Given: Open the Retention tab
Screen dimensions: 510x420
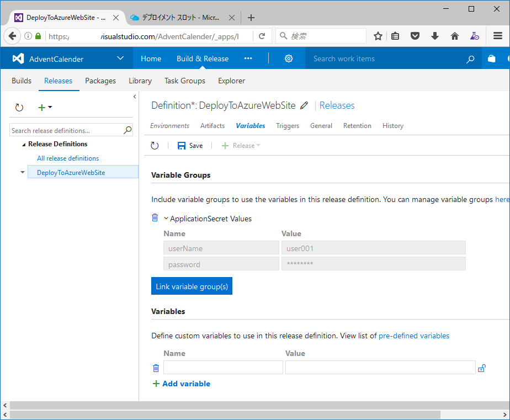Looking at the screenshot, I should 357,126.
